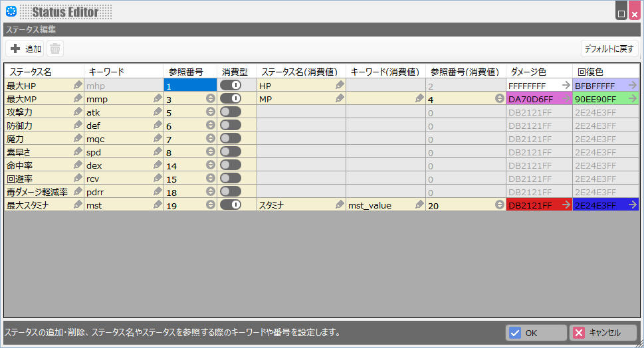This screenshot has width=644, height=348.
Task: Disable consumption type for 最大MP row
Action: (230, 99)
